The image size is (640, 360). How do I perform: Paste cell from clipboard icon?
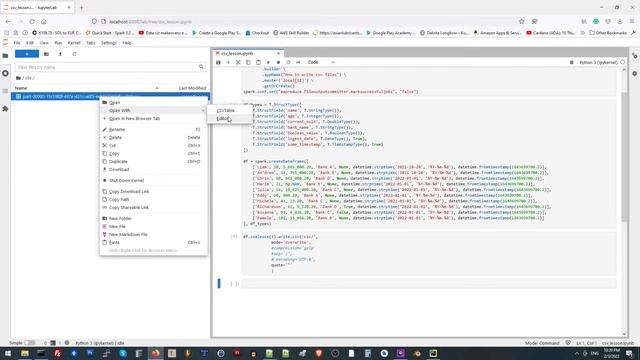258,62
